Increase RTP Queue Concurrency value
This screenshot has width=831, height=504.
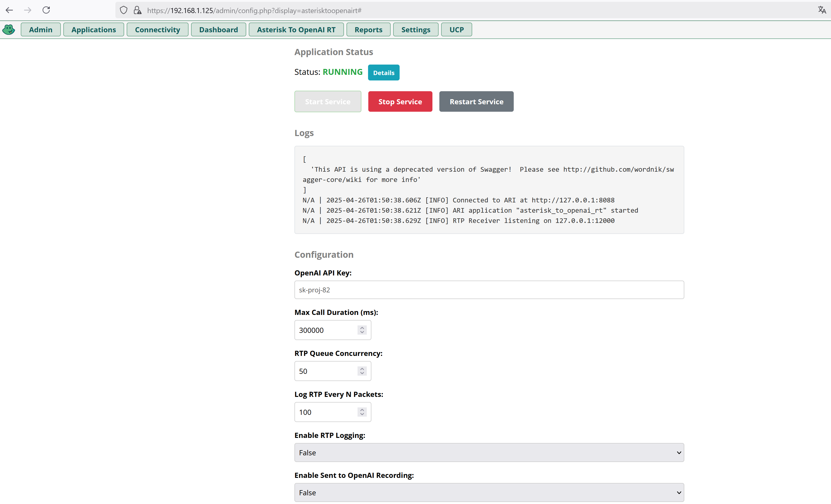pos(362,369)
